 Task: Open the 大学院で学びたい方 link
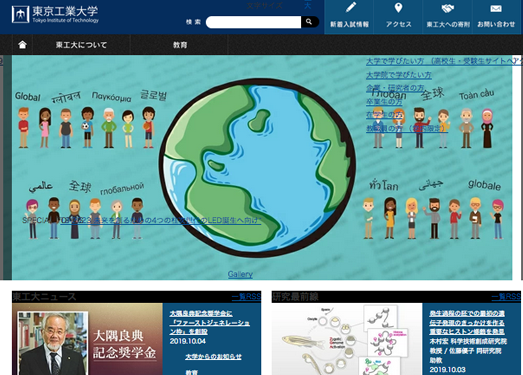coord(399,75)
